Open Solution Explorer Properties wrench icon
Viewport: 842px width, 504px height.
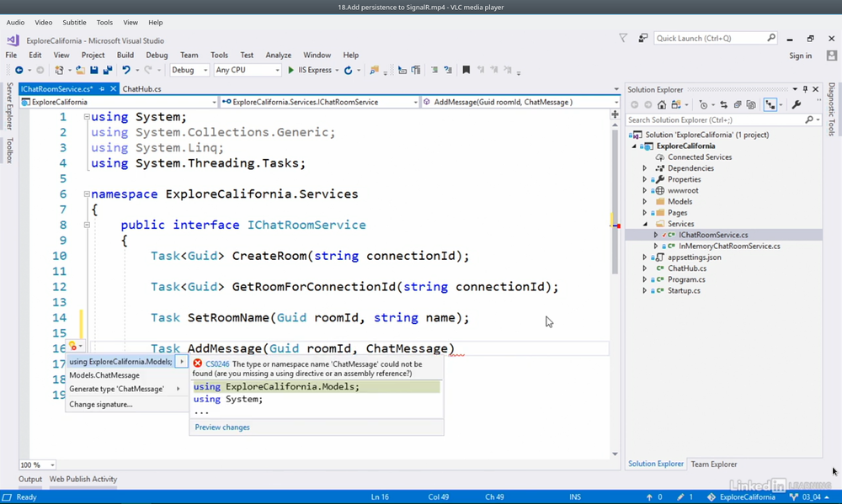[x=797, y=105]
